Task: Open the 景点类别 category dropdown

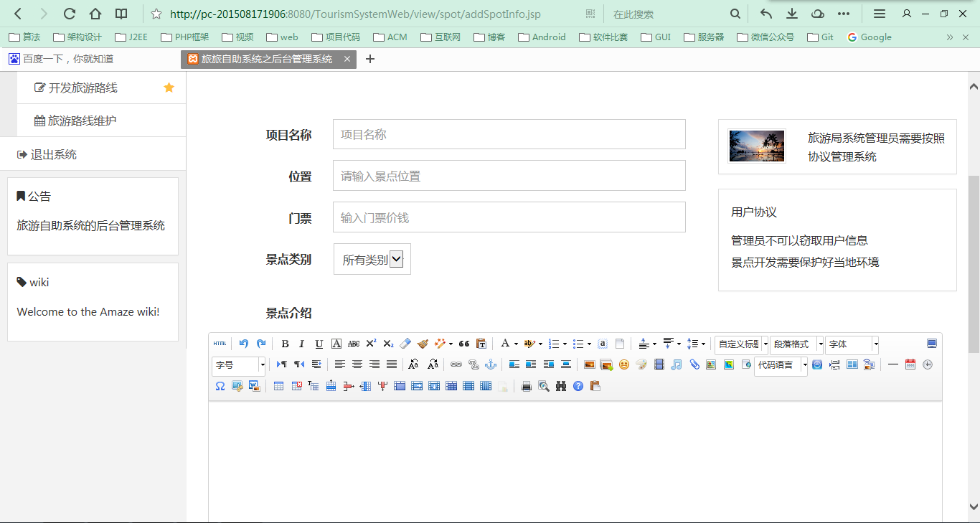Action: pyautogui.click(x=372, y=259)
